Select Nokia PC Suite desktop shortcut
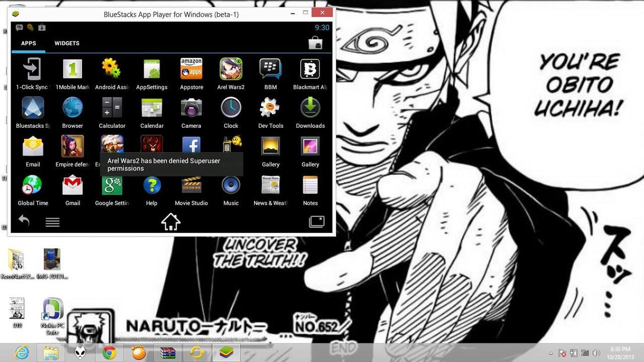The height and width of the screenshot is (362, 644). (x=53, y=317)
